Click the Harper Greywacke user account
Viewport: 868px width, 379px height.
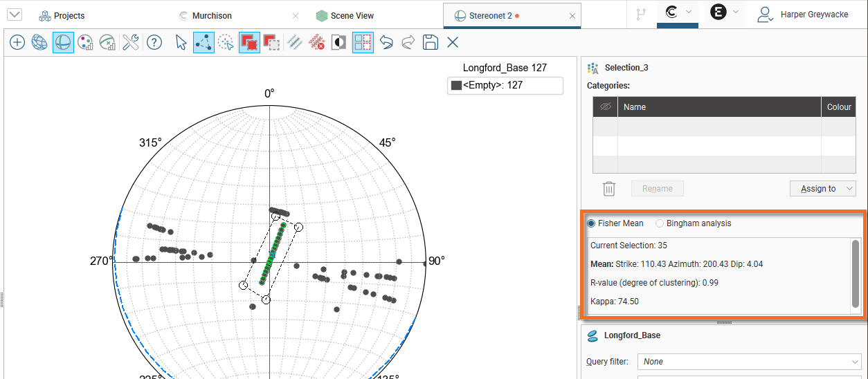point(803,15)
